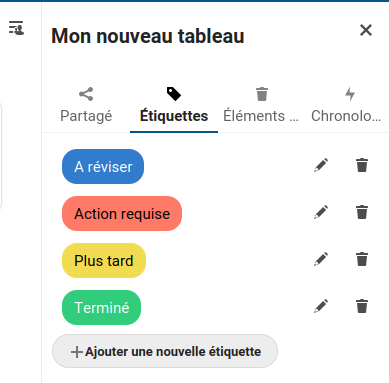This screenshot has width=389, height=383.
Task: Open the Partagé tab
Action: tap(86, 106)
